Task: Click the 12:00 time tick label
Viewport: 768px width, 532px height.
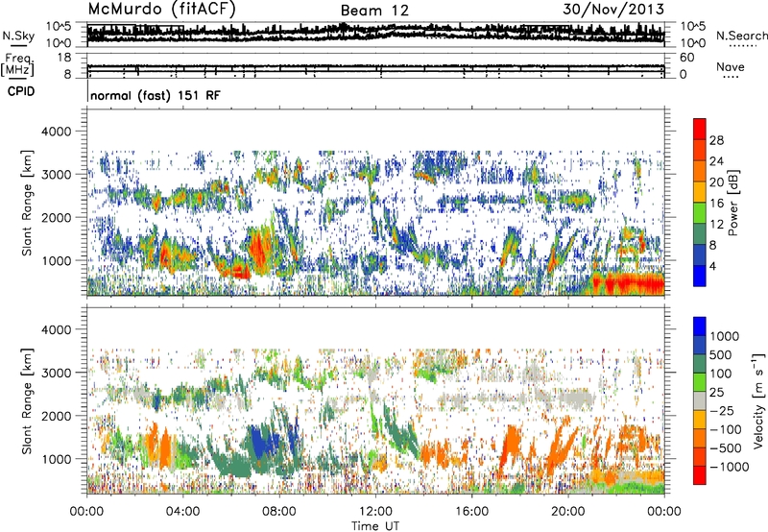Action: (375, 512)
